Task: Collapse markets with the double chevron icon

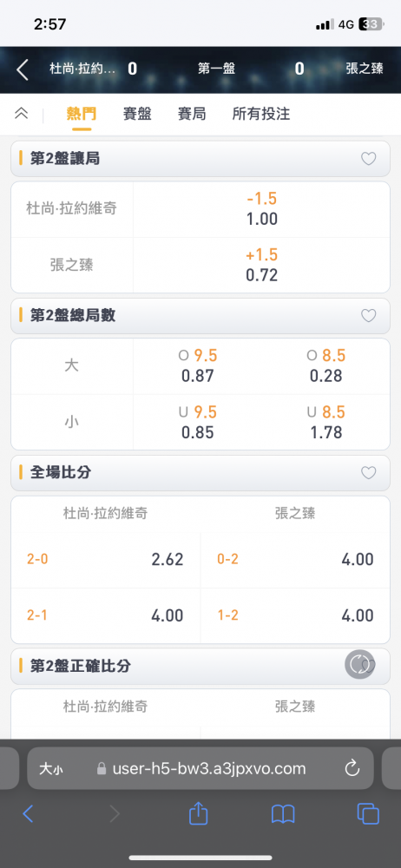Action: click(x=21, y=114)
